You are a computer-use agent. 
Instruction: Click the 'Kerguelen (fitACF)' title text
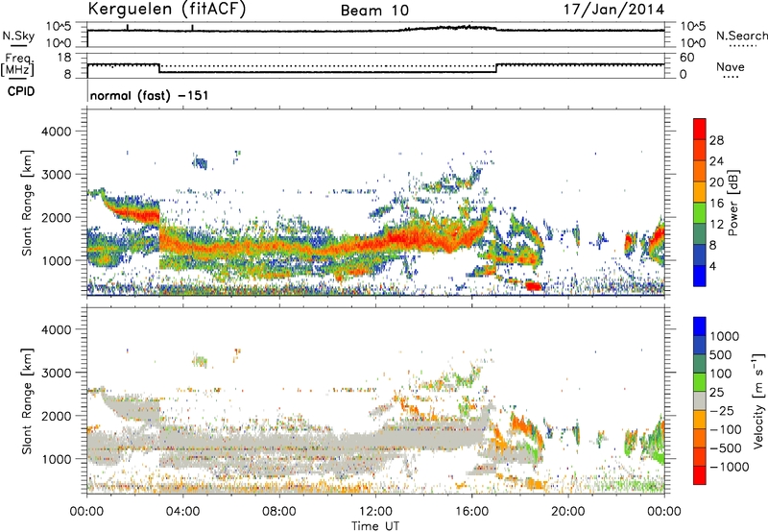tap(166, 10)
